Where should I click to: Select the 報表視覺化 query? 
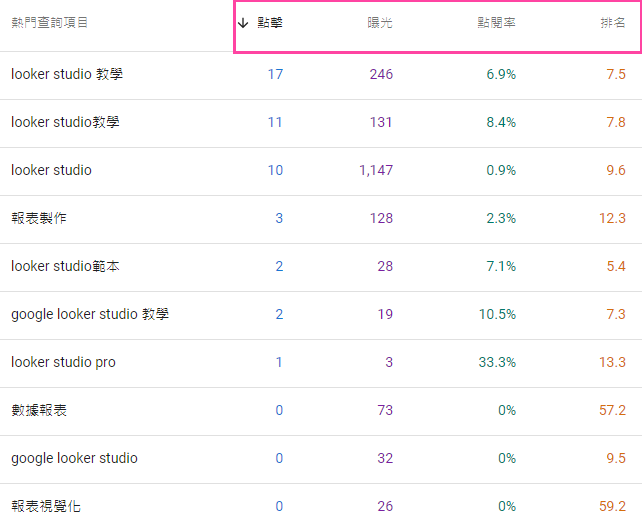[46, 506]
